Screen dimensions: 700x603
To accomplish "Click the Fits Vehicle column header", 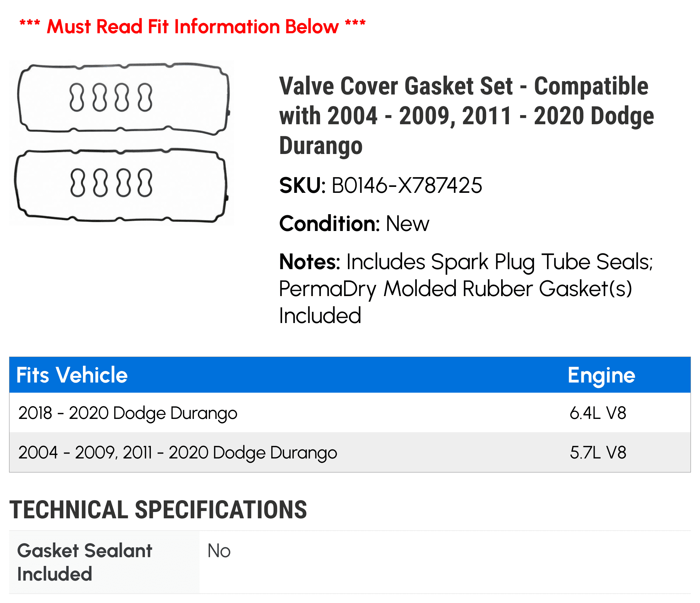I will [72, 375].
